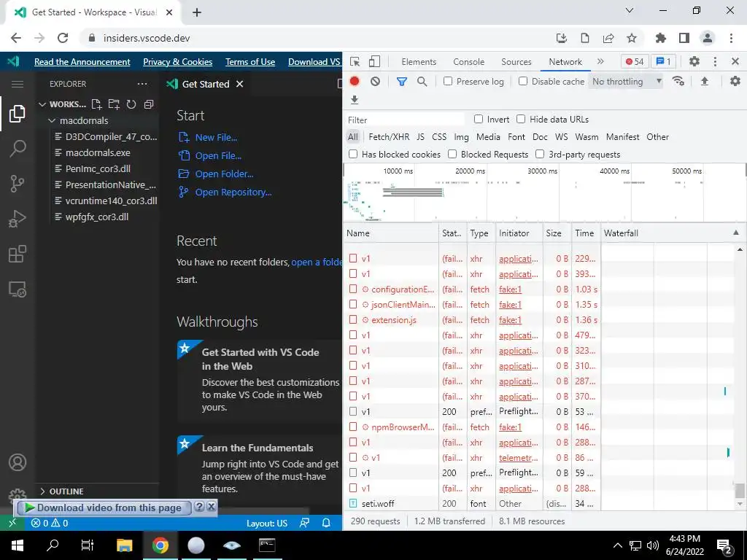Check Hide data URLs checkbox
The image size is (747, 560).
pyautogui.click(x=521, y=119)
